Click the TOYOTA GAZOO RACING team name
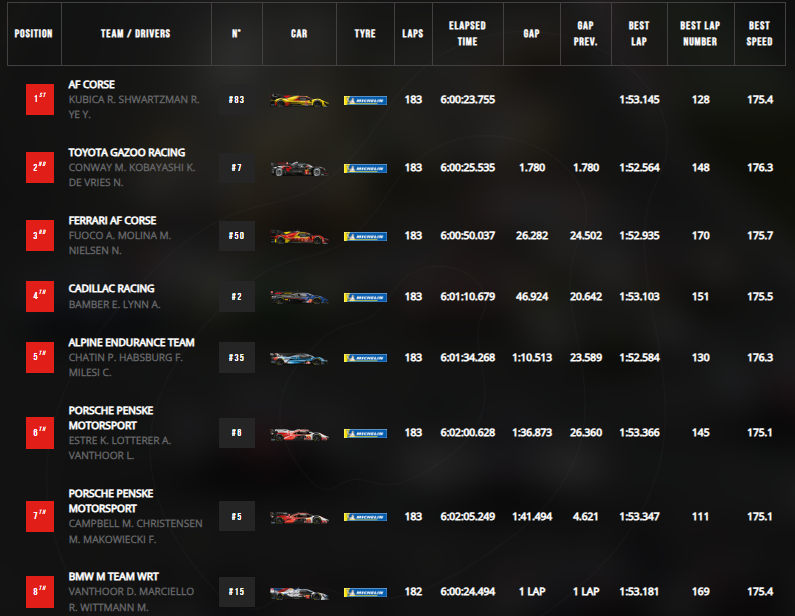The width and height of the screenshot is (795, 616). click(x=127, y=153)
